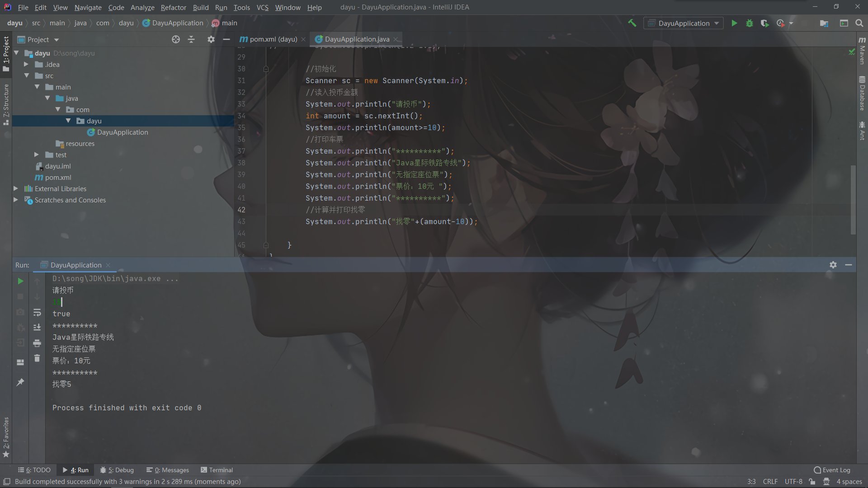
Task: Open the Refactor menu
Action: pos(173,7)
